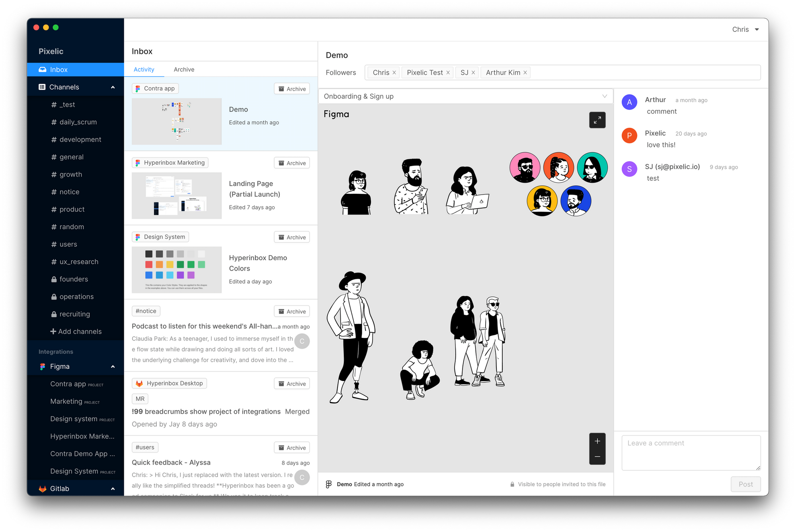The height and width of the screenshot is (532, 796).
Task: Remove Pixelic Test from followers
Action: (x=448, y=72)
